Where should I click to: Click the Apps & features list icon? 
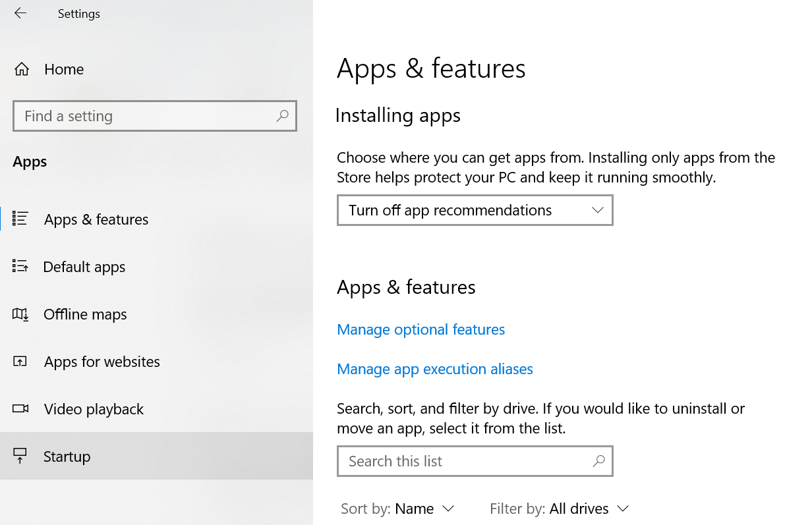(20, 219)
